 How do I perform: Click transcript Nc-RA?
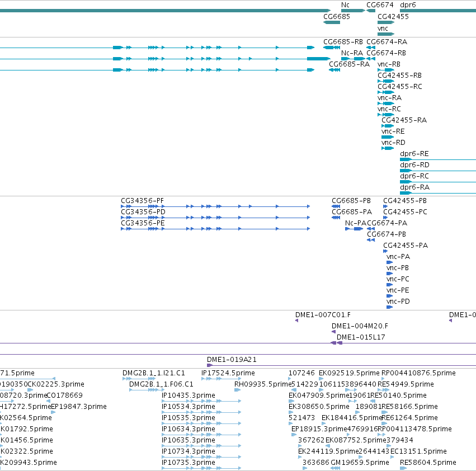(352, 53)
